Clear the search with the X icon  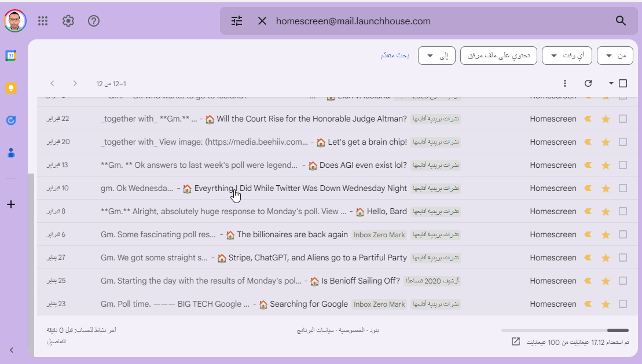[x=262, y=21]
